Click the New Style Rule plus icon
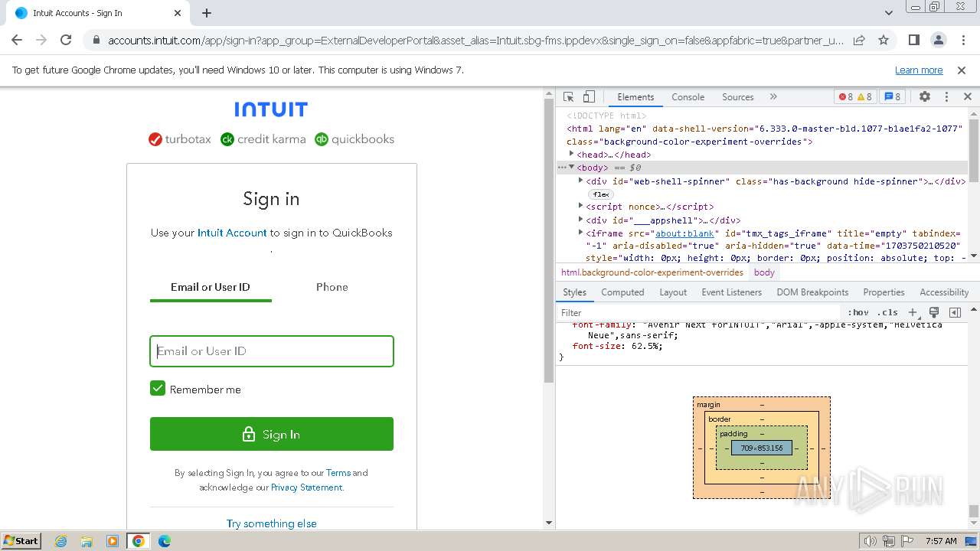Screen dimensions: 980x551 point(913,312)
